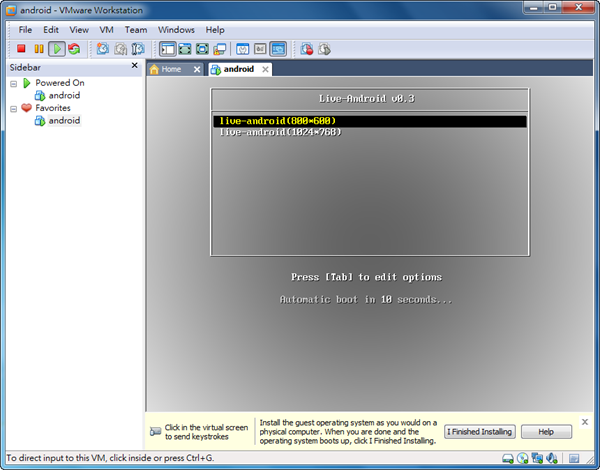Click the greyed Replay toolbar icon
Screen dimensions: 600x470
click(324, 49)
